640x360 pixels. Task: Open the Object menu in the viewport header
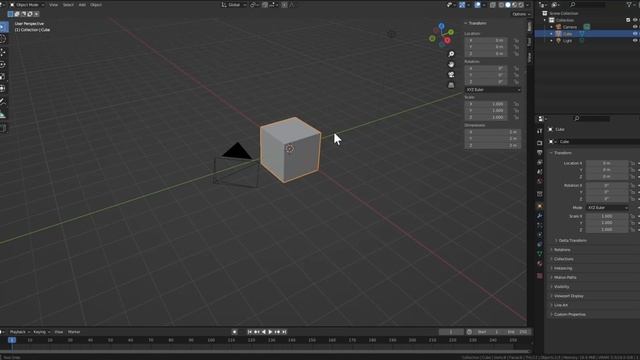[x=96, y=5]
